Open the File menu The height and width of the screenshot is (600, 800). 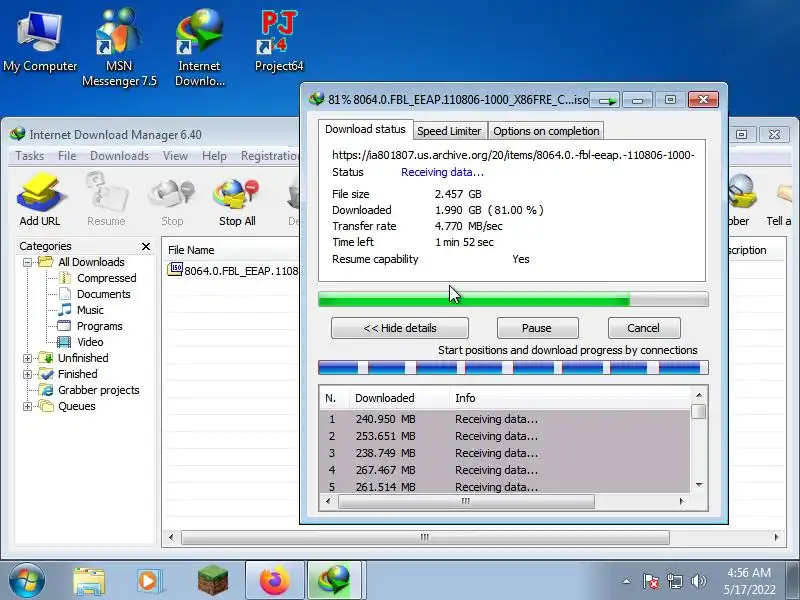pos(67,156)
